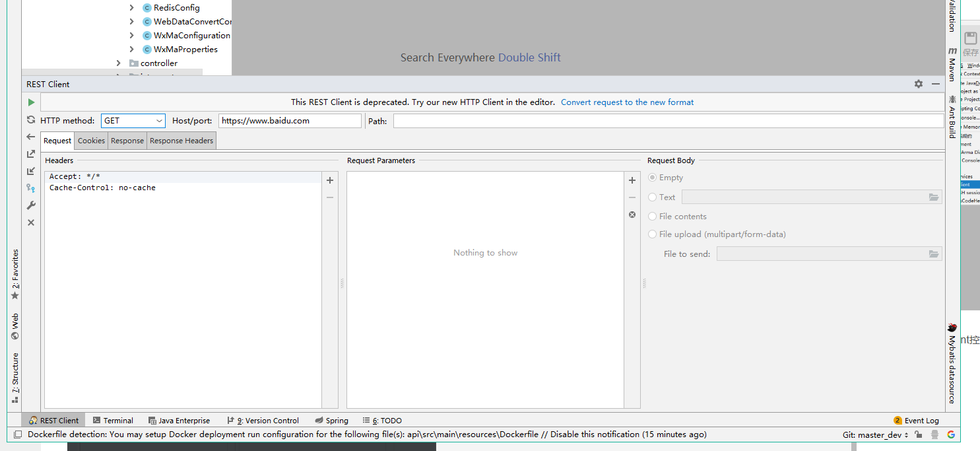Click the import request icon
980x451 pixels.
[x=31, y=171]
